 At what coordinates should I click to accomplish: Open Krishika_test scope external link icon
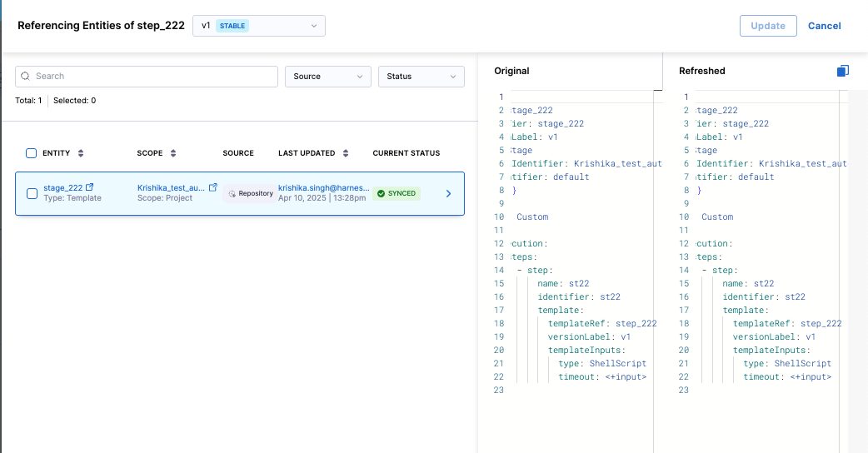213,188
